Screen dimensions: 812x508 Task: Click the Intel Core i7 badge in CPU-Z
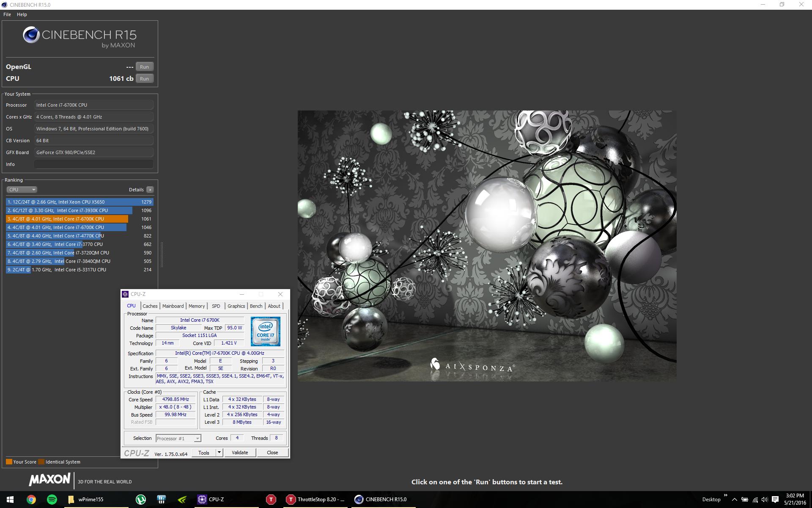click(266, 331)
